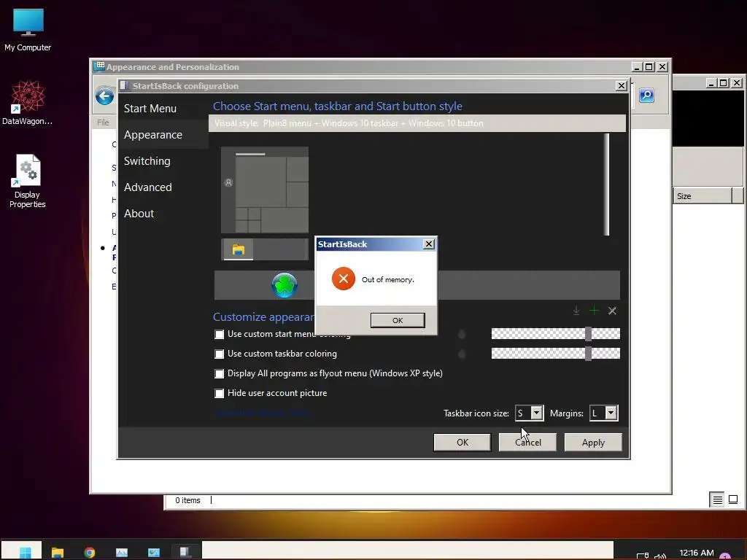747x560 pixels.
Task: Click the X to remove the start button image
Action: [612, 311]
